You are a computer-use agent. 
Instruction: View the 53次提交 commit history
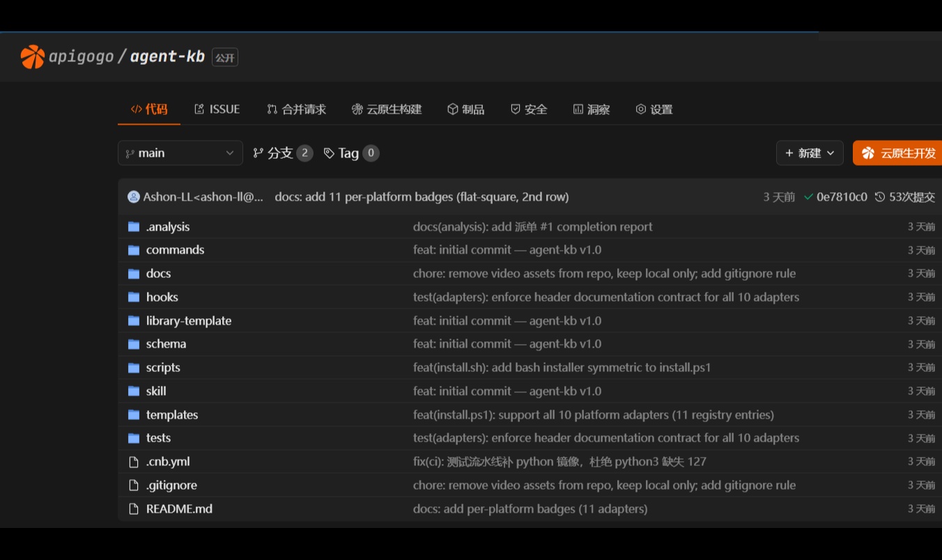(904, 197)
